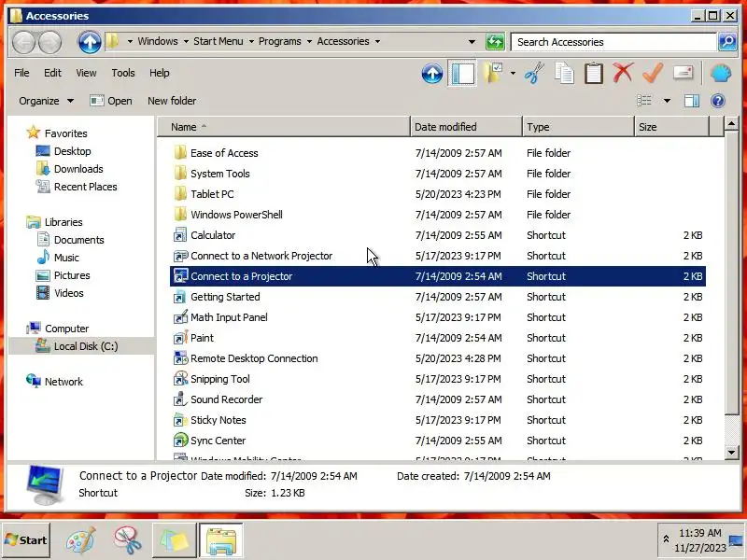Click the Start button on the taskbar

coord(26,540)
